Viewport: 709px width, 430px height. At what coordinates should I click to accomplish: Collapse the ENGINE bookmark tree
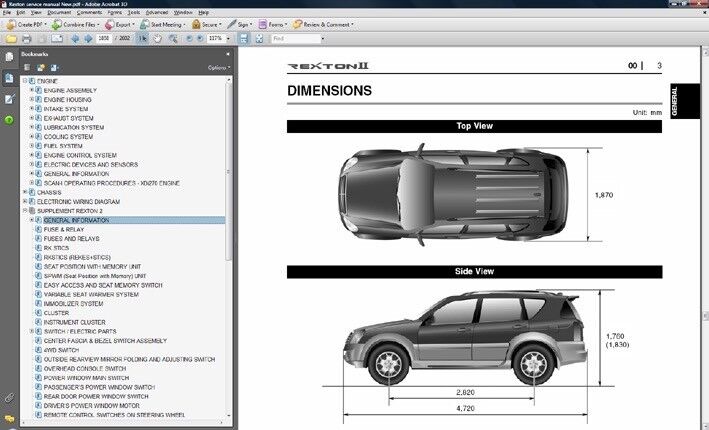[x=25, y=80]
